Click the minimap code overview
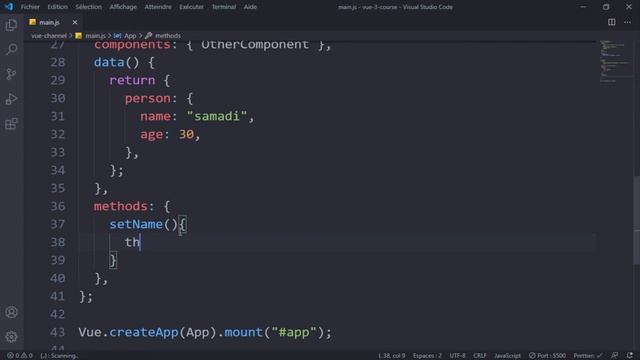The image size is (640, 360). point(615,61)
